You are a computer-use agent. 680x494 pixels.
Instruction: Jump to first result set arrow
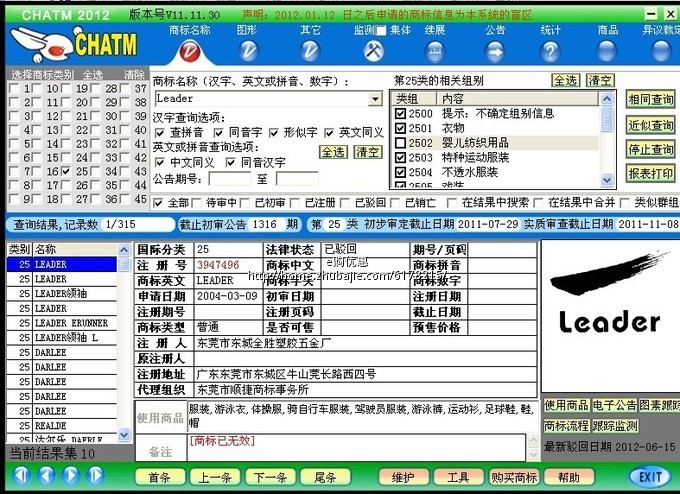coord(21,475)
